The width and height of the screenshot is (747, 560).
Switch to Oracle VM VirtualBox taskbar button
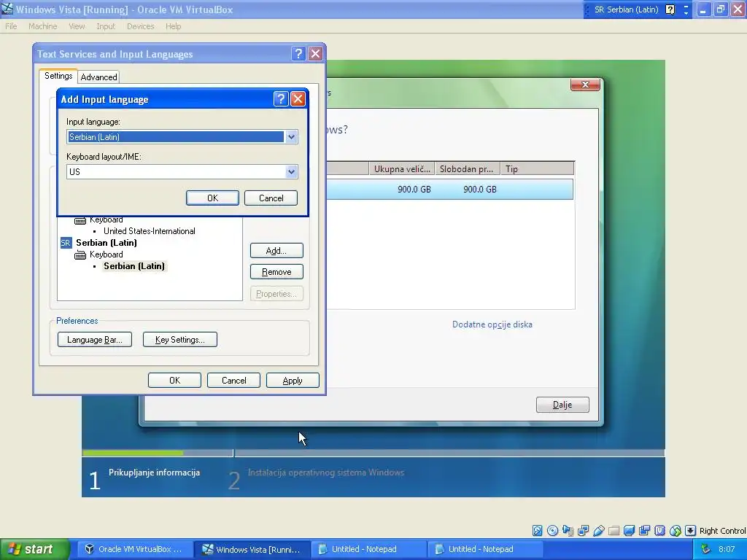coord(133,549)
